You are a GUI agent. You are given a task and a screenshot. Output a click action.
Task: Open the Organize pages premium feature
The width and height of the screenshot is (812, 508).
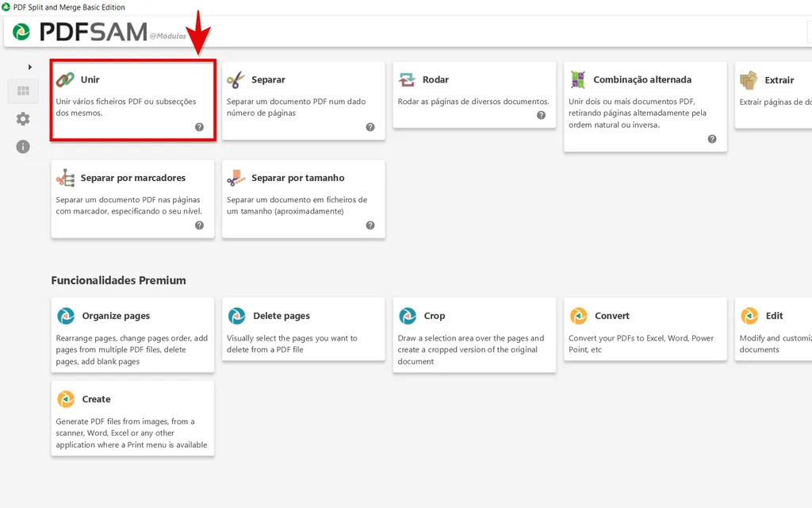pyautogui.click(x=132, y=335)
